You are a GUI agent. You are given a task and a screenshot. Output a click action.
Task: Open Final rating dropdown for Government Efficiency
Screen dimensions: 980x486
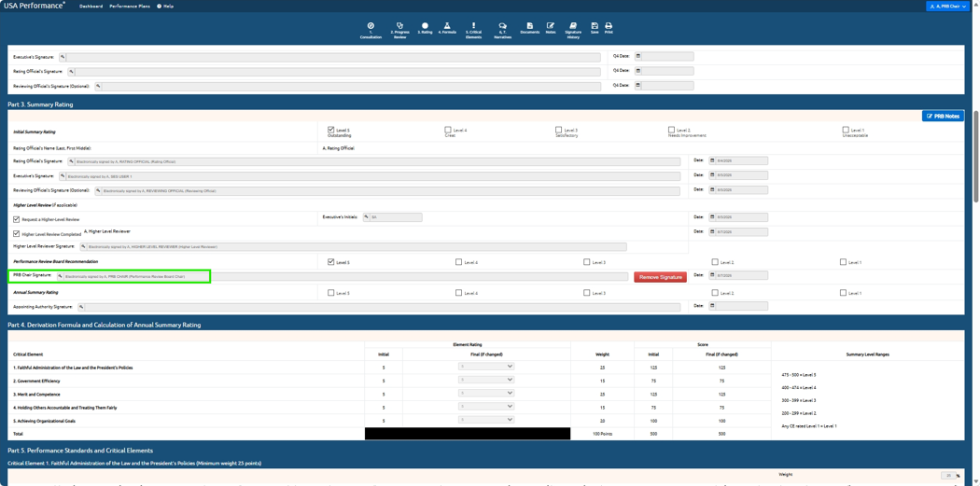tap(487, 380)
